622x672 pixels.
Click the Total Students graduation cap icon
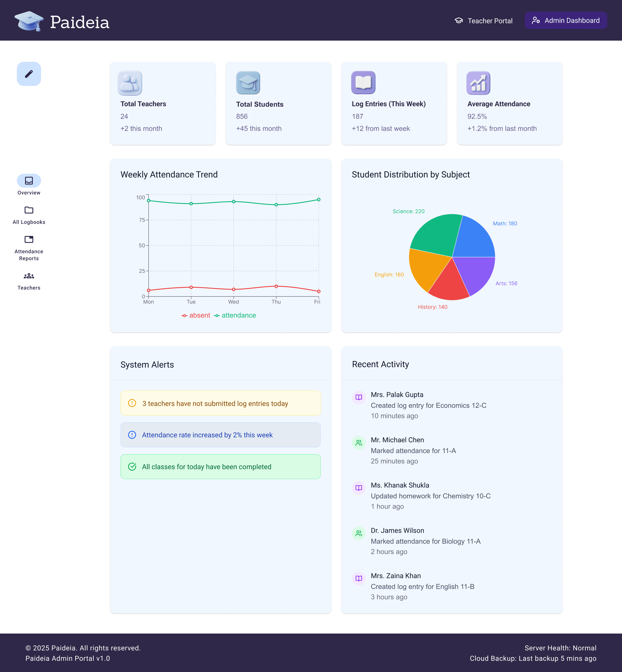(248, 83)
